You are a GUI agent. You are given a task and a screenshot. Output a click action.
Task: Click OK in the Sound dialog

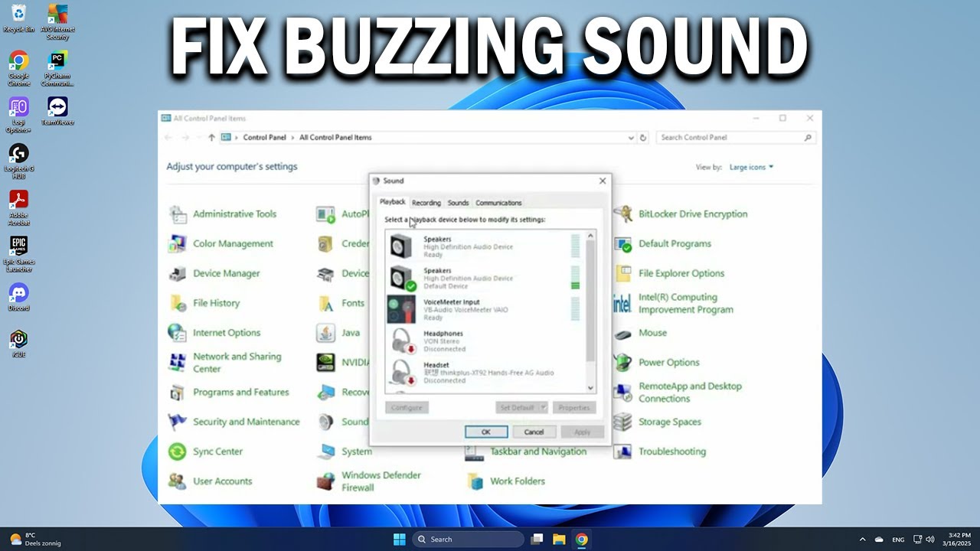click(x=485, y=432)
